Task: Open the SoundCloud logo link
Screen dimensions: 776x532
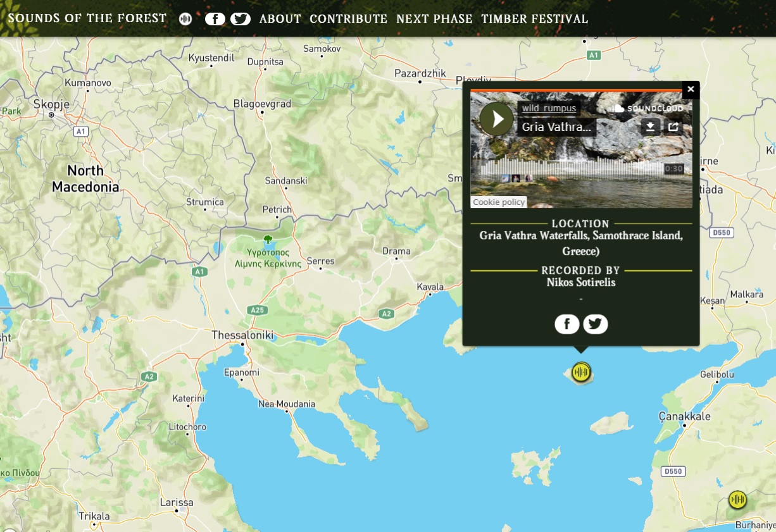Action: [646, 108]
